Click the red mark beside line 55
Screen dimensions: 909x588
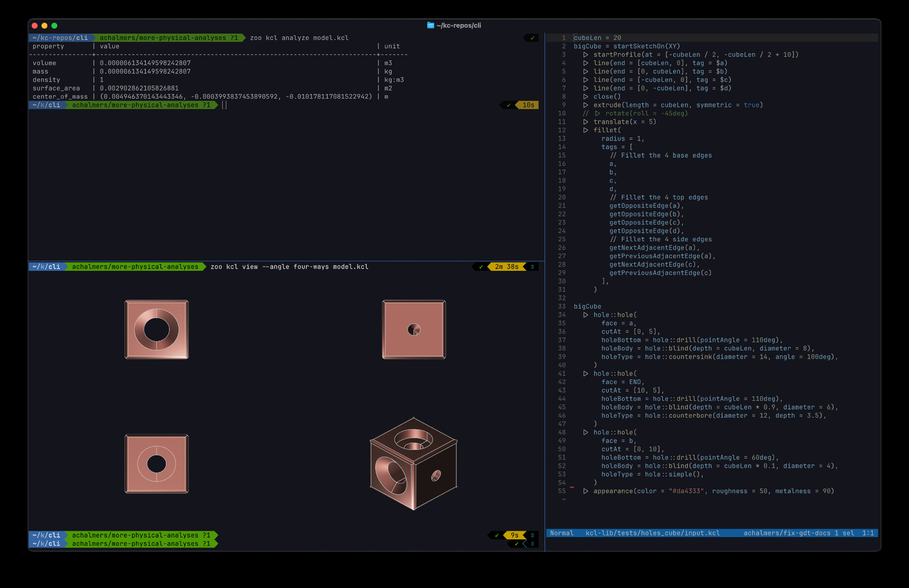572,487
